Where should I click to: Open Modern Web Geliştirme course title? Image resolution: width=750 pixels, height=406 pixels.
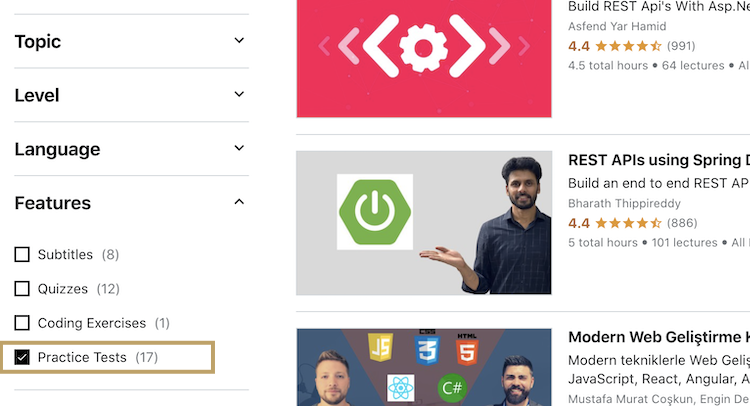click(659, 337)
